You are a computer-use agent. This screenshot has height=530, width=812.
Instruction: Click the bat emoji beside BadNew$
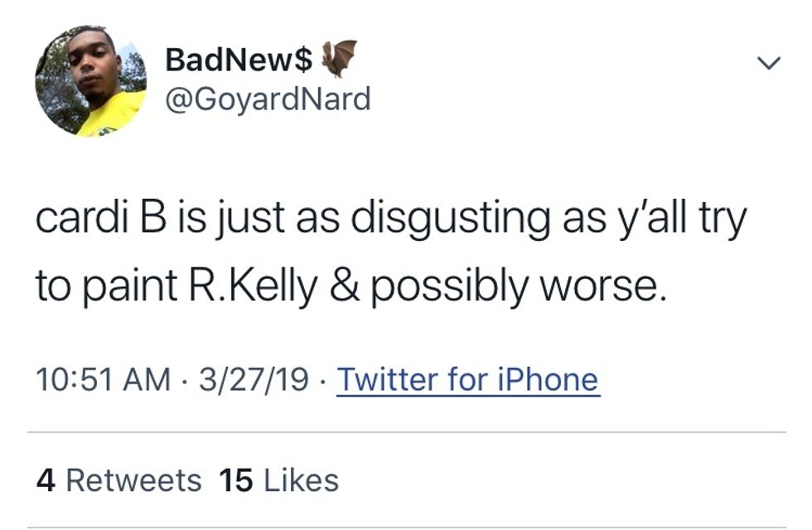(340, 57)
